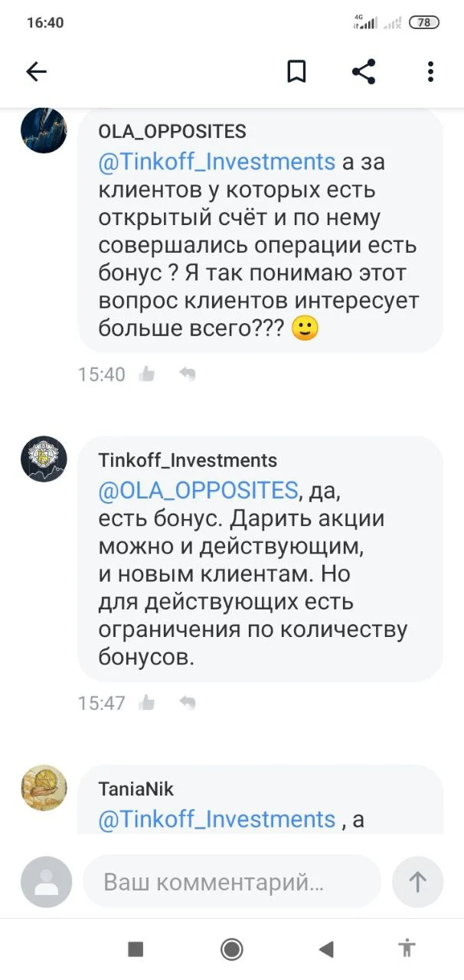
Task: Focus the "Ваш комментарий…" input field
Action: click(x=232, y=882)
